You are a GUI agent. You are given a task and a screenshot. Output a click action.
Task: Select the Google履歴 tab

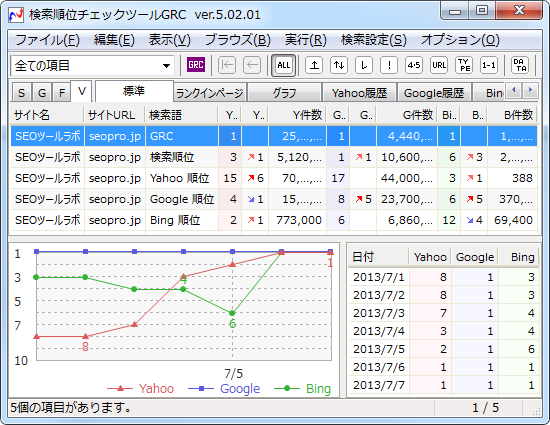pyautogui.click(x=434, y=93)
